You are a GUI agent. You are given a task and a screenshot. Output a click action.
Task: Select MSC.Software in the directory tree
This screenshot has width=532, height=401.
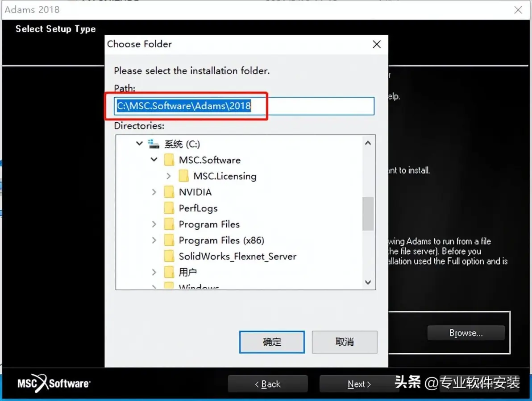pos(210,160)
